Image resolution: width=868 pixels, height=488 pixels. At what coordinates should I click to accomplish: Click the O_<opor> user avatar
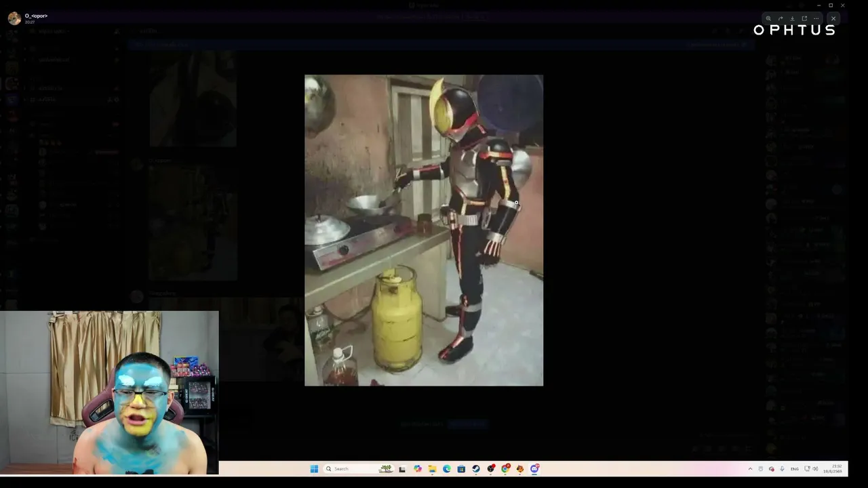click(x=14, y=18)
